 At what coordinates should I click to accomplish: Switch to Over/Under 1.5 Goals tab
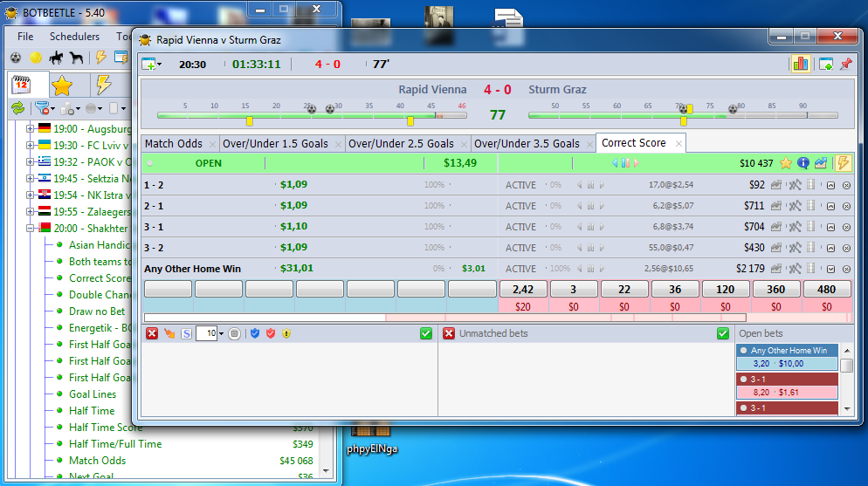point(276,144)
